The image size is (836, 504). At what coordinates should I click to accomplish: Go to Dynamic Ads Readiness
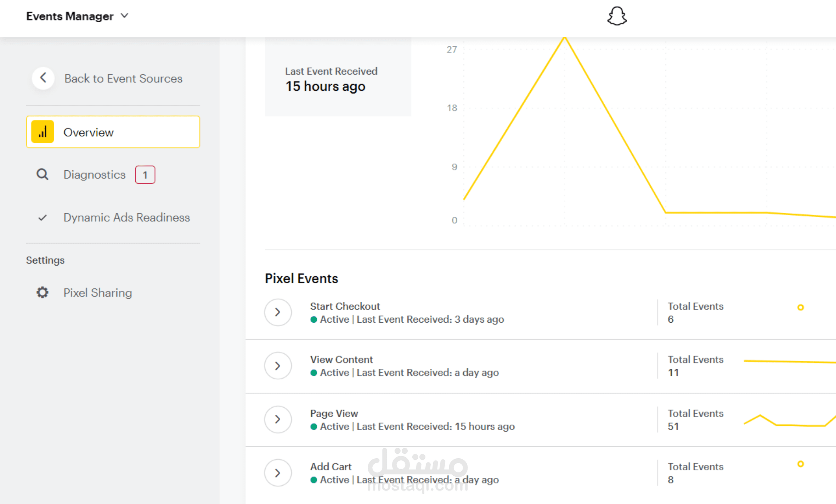point(126,217)
